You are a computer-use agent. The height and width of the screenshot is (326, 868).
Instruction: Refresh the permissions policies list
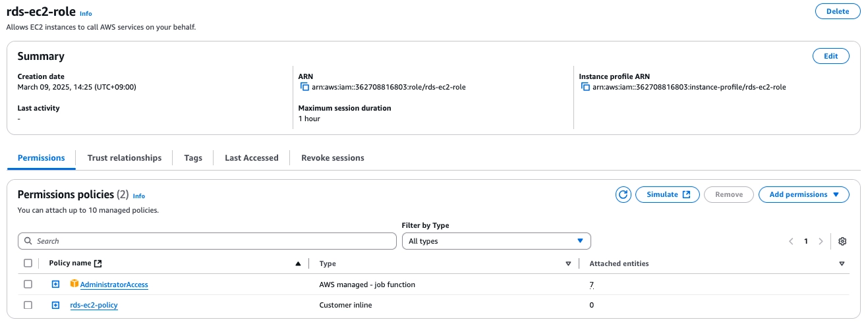click(623, 194)
